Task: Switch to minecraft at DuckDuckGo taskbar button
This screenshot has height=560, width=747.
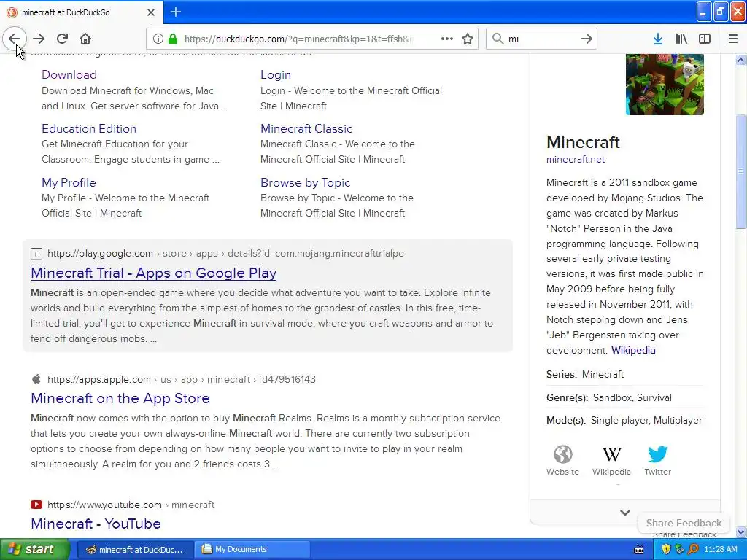Action: 135,549
